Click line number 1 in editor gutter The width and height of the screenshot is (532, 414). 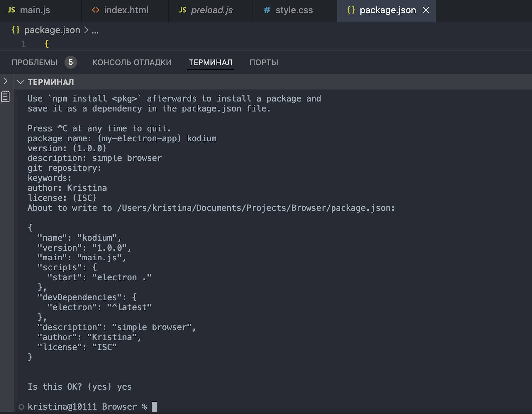(23, 44)
